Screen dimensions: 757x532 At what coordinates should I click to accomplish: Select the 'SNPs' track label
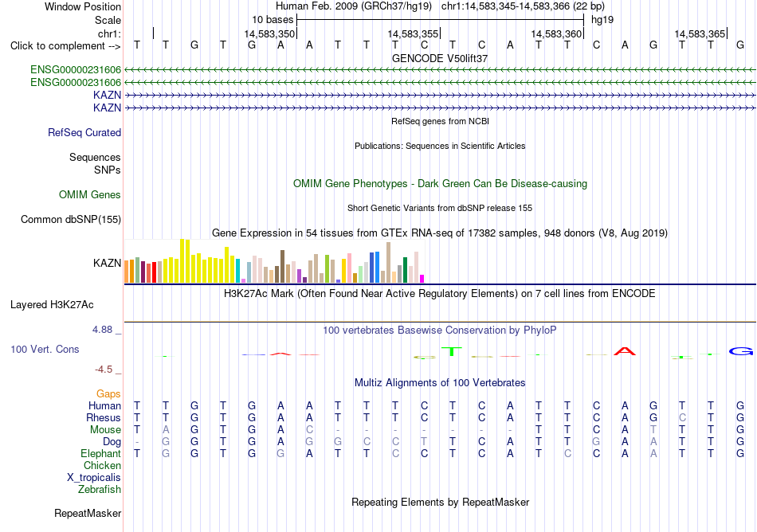click(108, 170)
